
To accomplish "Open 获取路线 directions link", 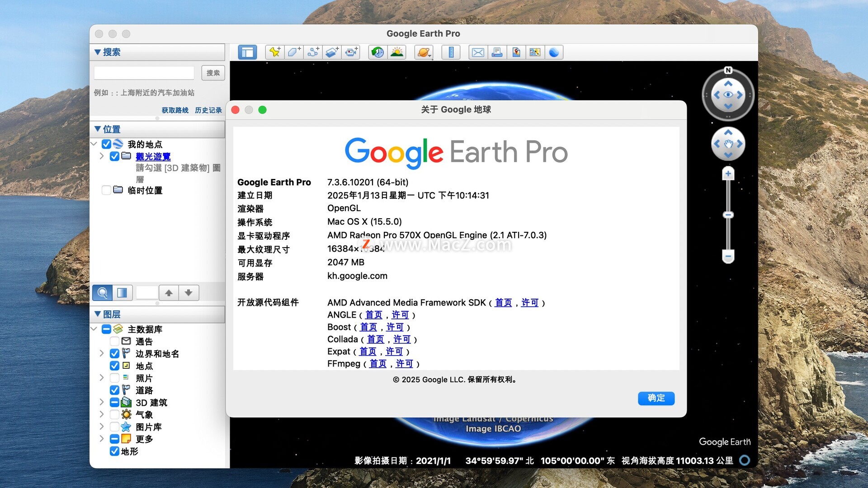I will coord(175,110).
